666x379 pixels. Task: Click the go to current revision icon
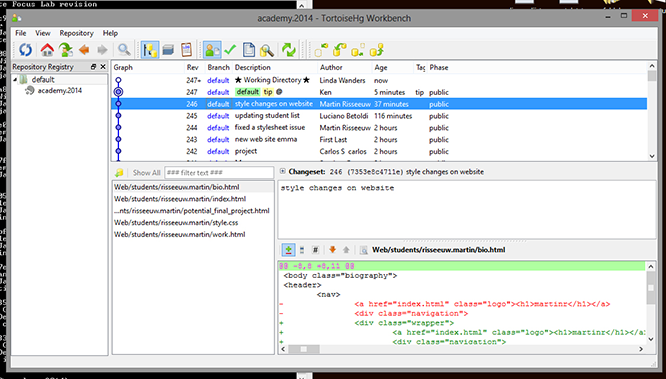[x=66, y=50]
